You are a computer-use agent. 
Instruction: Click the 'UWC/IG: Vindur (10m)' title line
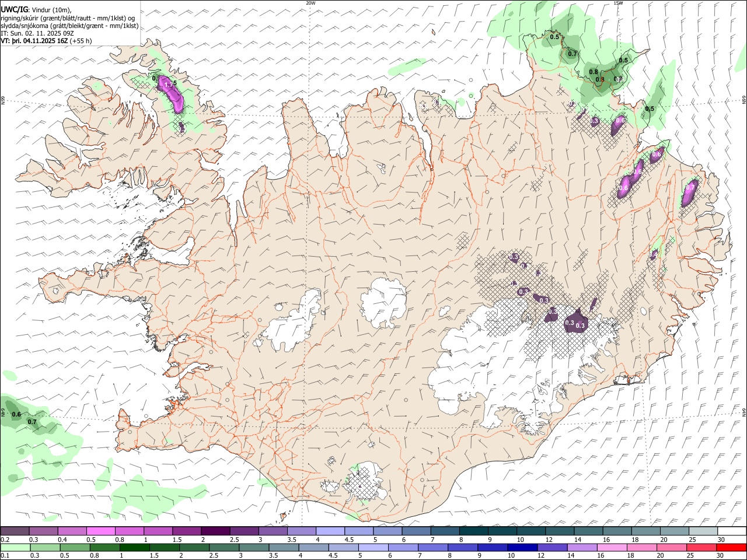point(36,9)
